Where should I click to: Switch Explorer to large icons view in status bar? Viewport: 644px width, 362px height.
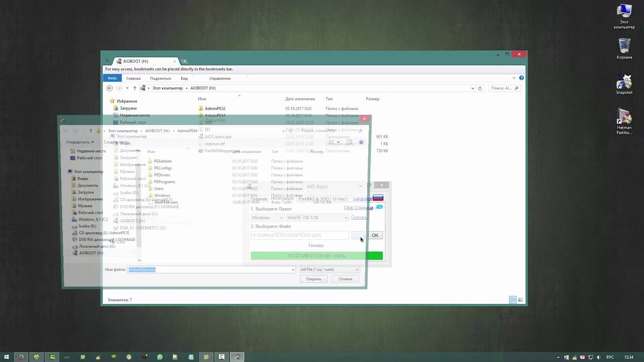coord(520,300)
